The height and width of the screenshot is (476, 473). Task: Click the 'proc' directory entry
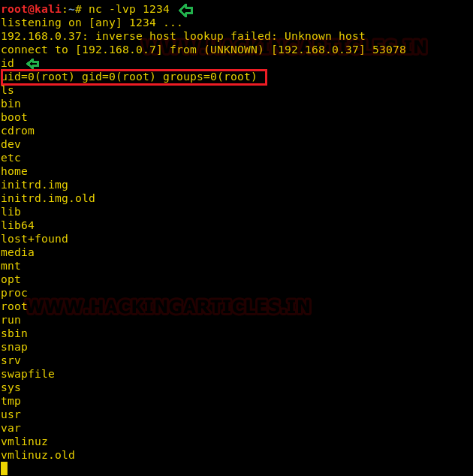14,294
